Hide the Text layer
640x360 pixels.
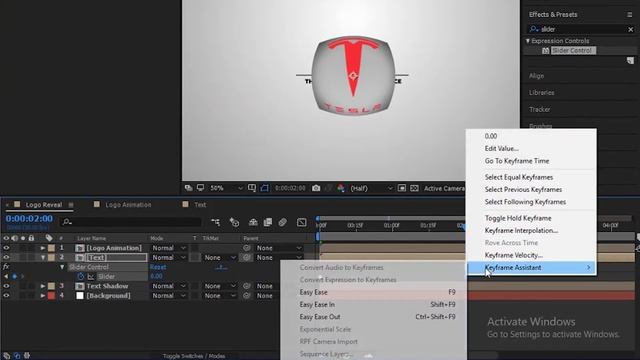[x=6, y=258]
